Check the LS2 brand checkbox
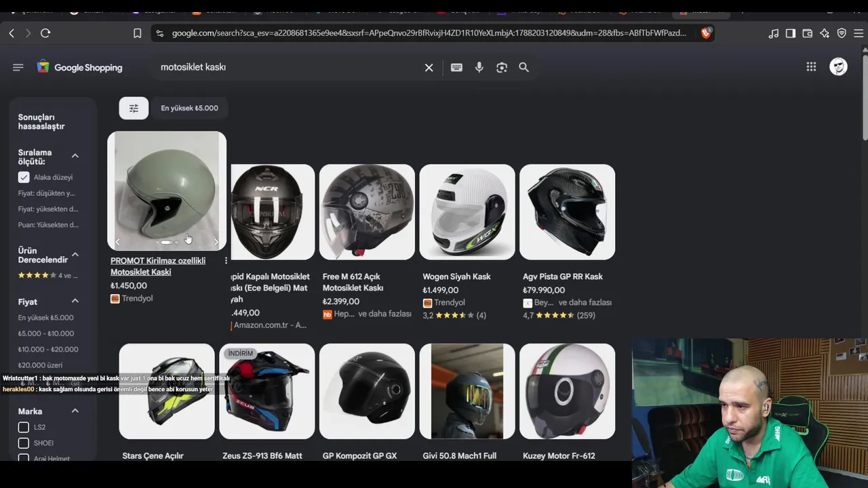The image size is (868, 488). pyautogui.click(x=24, y=427)
